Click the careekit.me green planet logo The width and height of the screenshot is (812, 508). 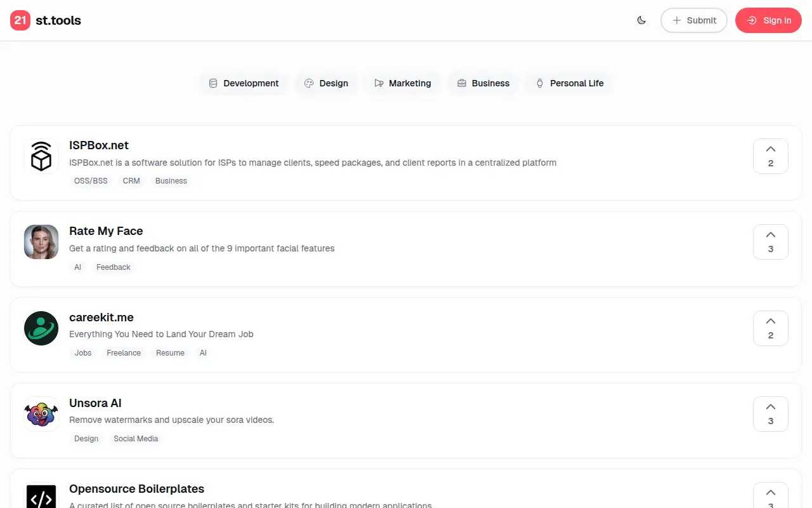click(41, 328)
